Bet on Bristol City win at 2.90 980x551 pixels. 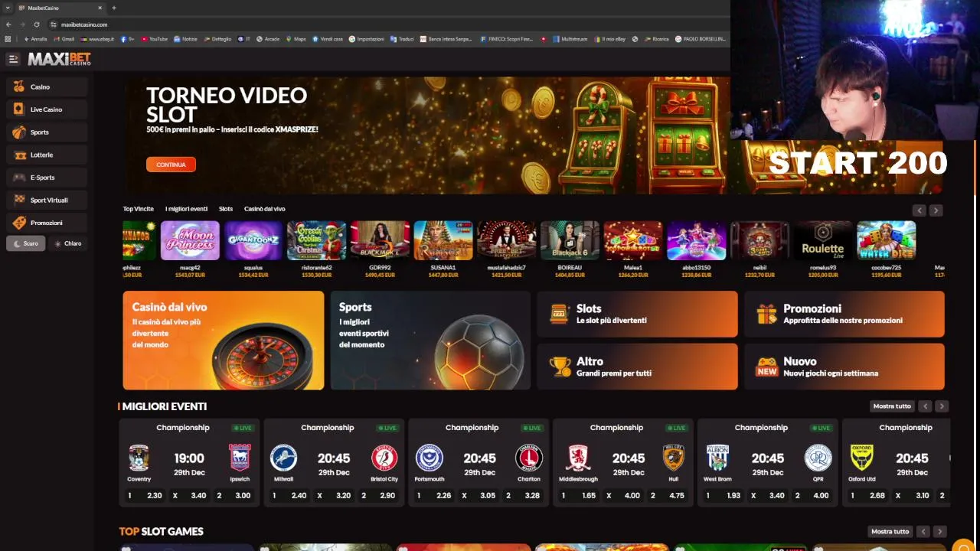coord(379,496)
